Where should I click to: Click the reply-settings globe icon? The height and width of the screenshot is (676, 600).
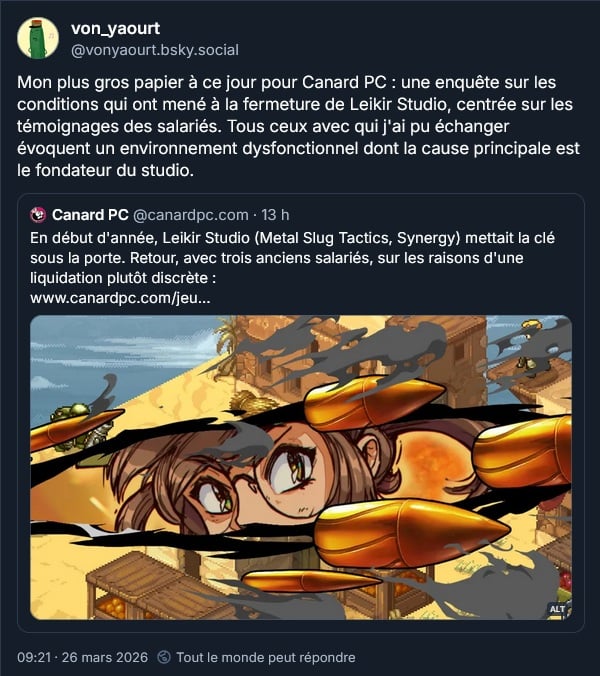[x=164, y=657]
